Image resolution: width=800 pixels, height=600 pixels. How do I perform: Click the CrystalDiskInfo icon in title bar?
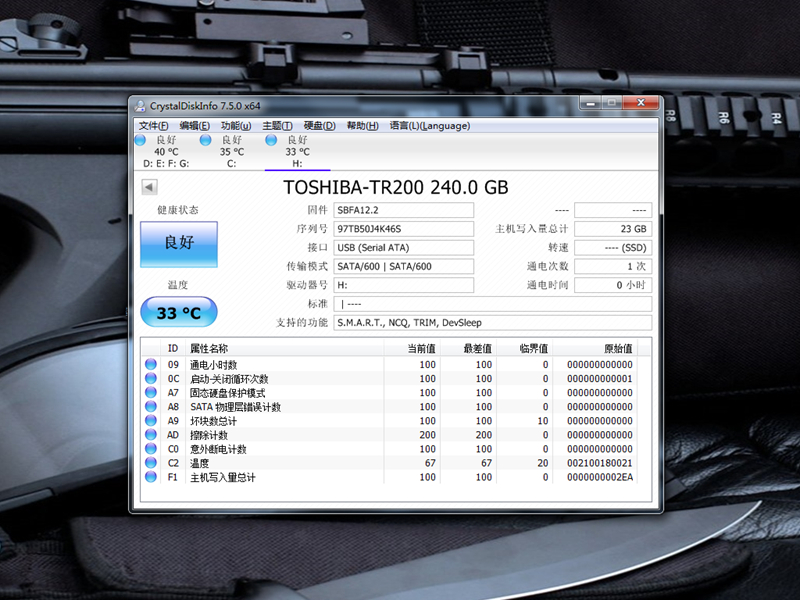[139, 103]
